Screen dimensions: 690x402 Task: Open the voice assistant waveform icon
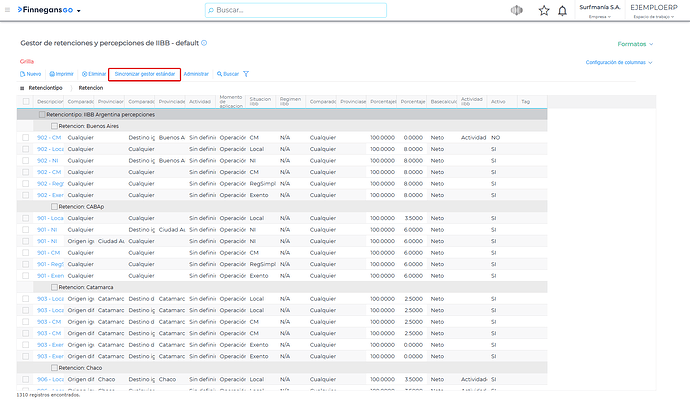(517, 10)
